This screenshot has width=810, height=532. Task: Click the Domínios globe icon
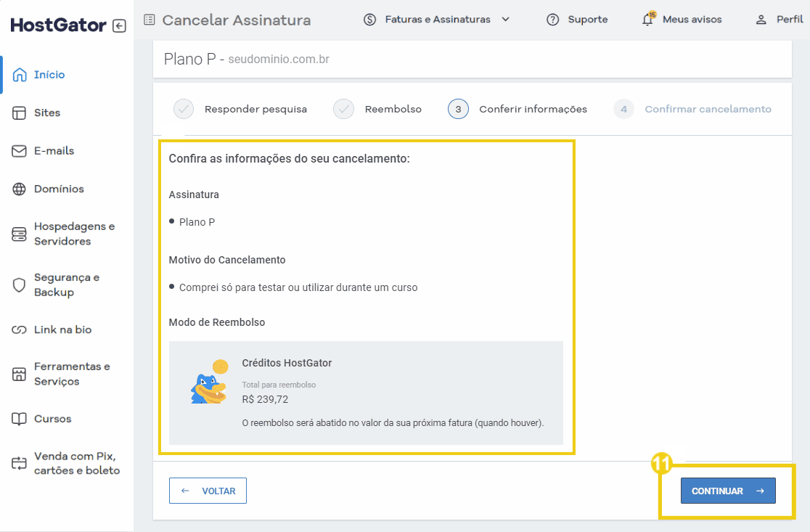18,189
